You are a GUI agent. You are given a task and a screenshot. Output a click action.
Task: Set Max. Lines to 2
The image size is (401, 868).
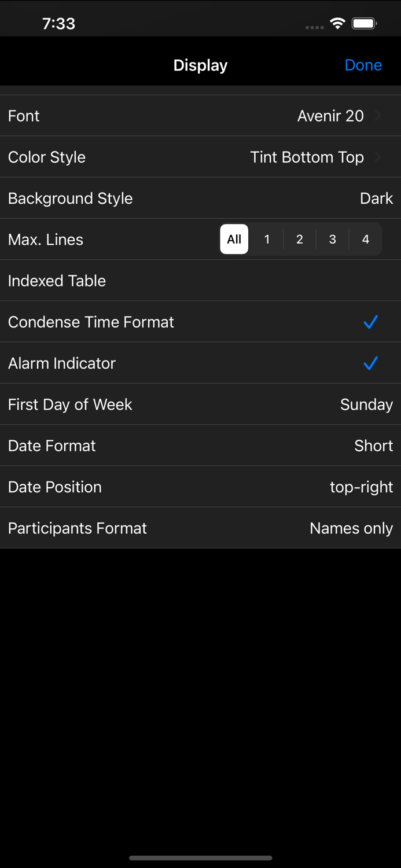tap(299, 239)
